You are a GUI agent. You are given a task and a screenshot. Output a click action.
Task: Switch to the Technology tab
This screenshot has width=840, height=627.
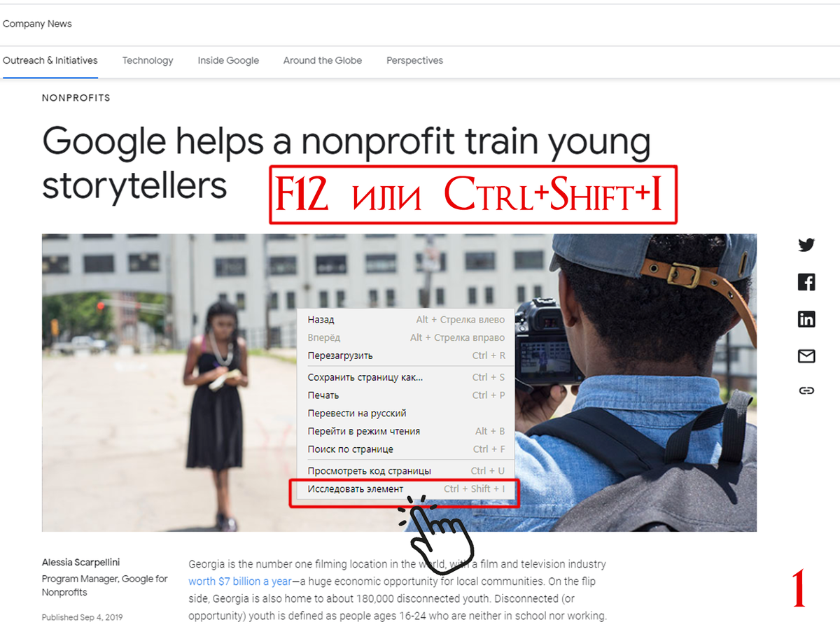point(148,61)
